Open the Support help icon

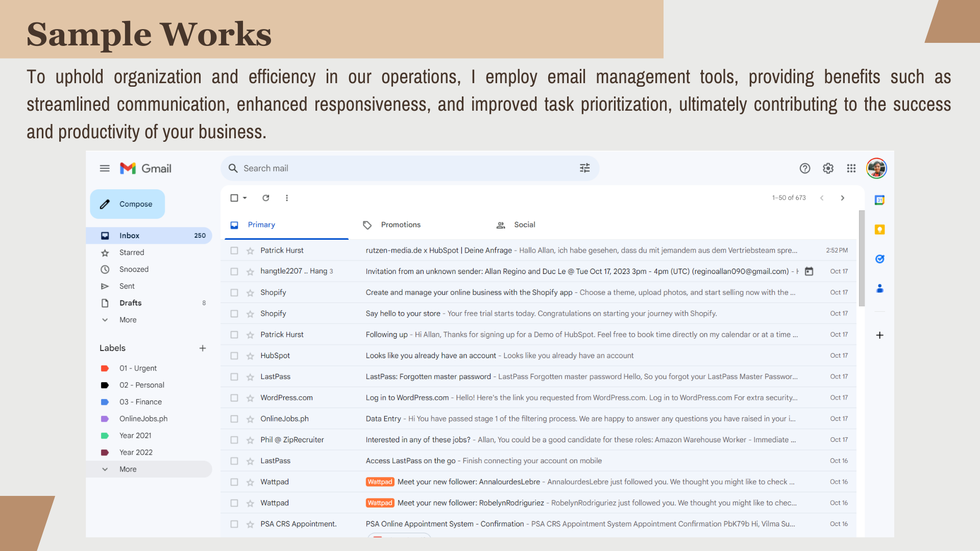805,168
